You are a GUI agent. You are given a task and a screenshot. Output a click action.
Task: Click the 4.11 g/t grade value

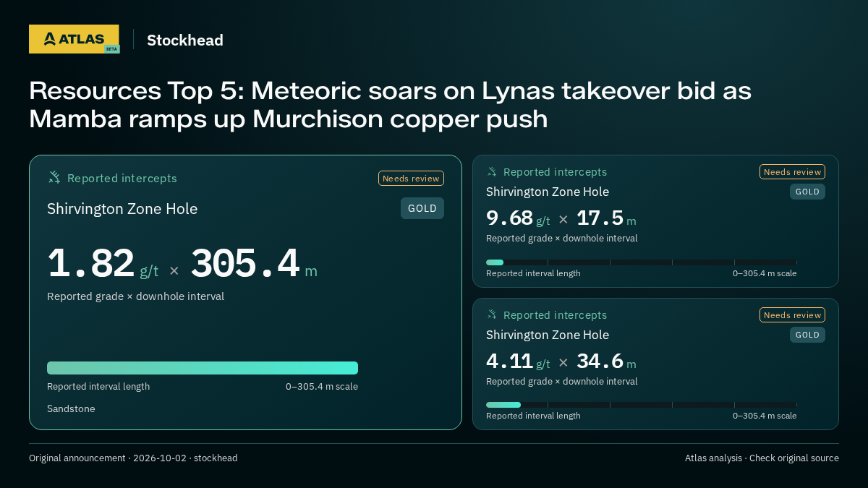click(518, 361)
